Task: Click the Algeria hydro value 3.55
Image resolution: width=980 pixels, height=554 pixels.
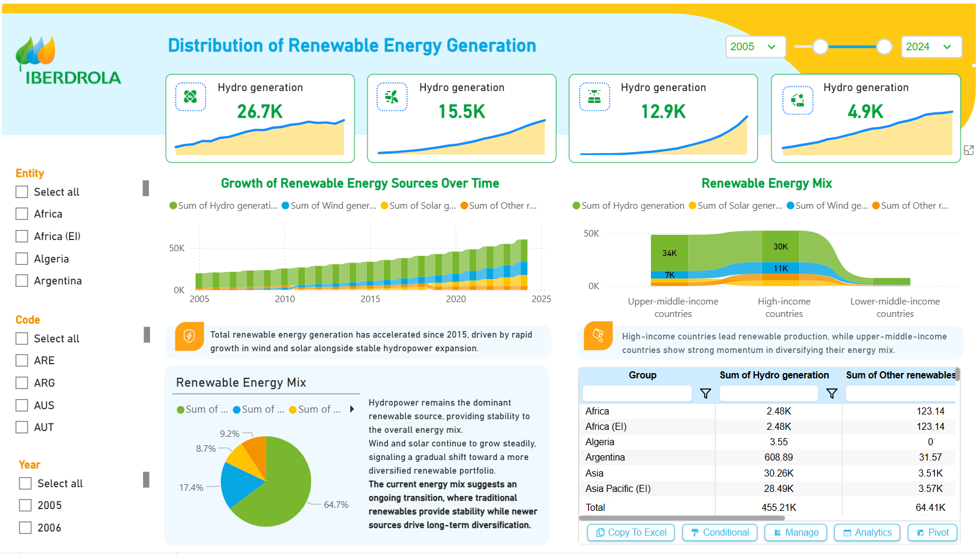Action: click(779, 442)
